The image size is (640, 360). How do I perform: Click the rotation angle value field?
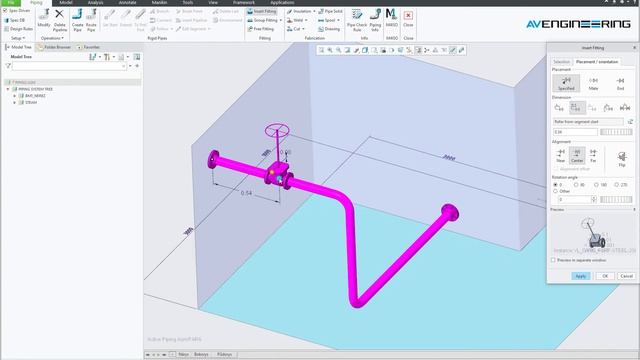[x=574, y=199]
